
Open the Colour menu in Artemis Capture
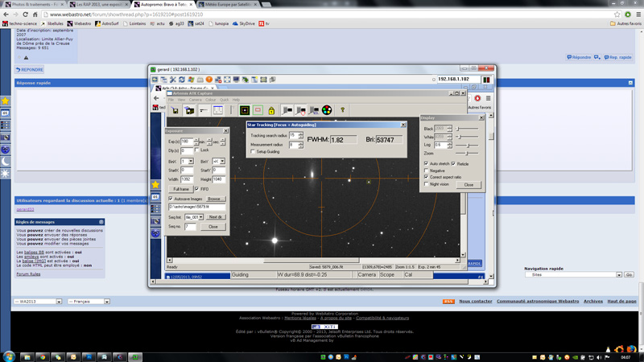(211, 100)
